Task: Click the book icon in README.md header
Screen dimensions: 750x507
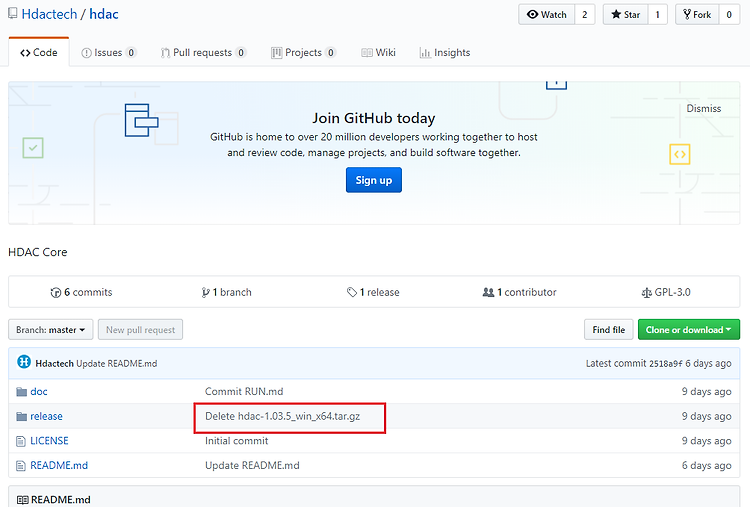Action: click(22, 500)
